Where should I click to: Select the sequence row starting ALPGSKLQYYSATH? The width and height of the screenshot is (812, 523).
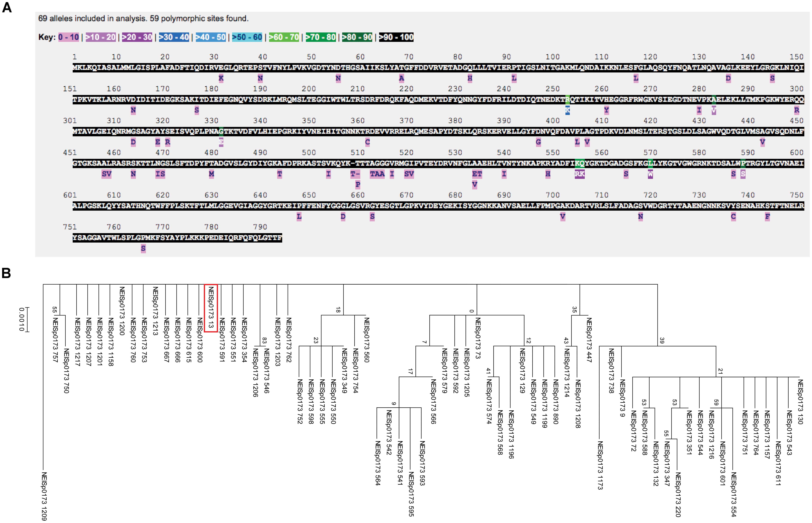click(438, 206)
